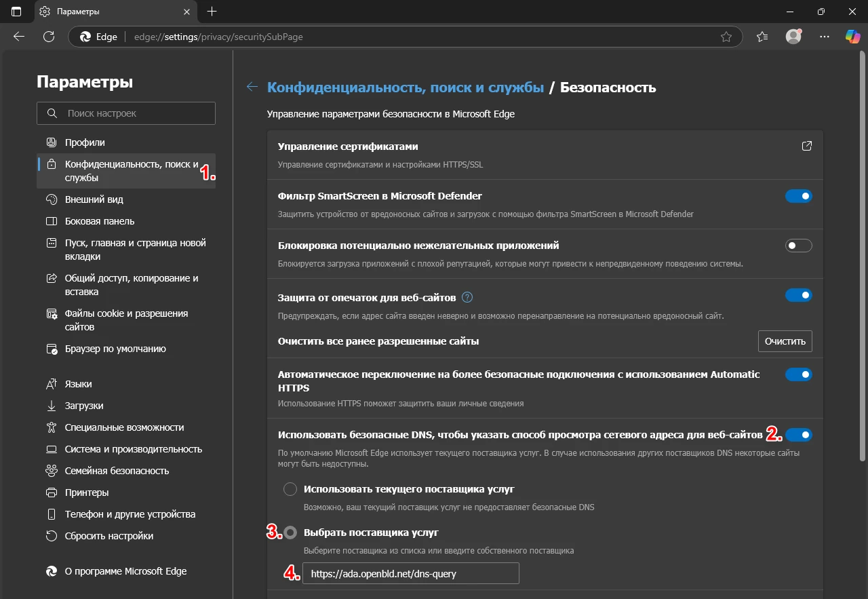The image size is (868, 599).
Task: Select Выбрать поставщика услуг radio
Action: [x=290, y=533]
